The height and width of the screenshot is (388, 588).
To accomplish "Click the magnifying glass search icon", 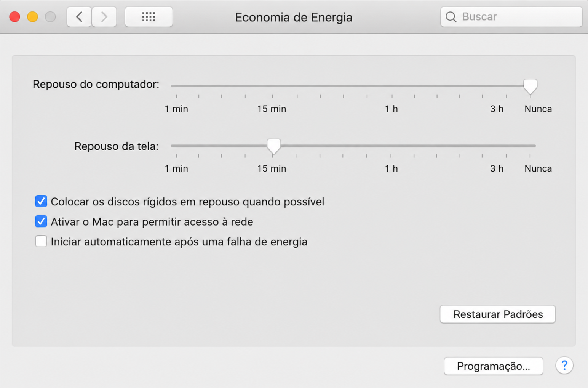I will coord(451,17).
